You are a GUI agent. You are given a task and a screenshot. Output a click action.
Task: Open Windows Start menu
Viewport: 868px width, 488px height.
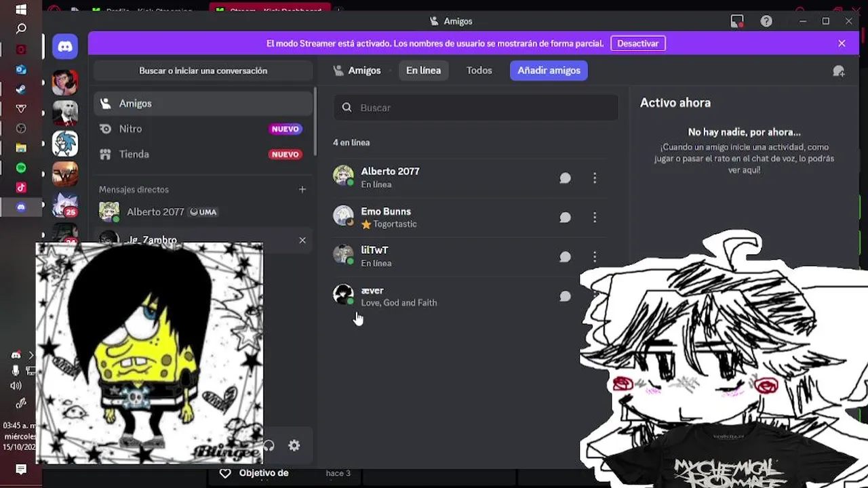(21, 9)
